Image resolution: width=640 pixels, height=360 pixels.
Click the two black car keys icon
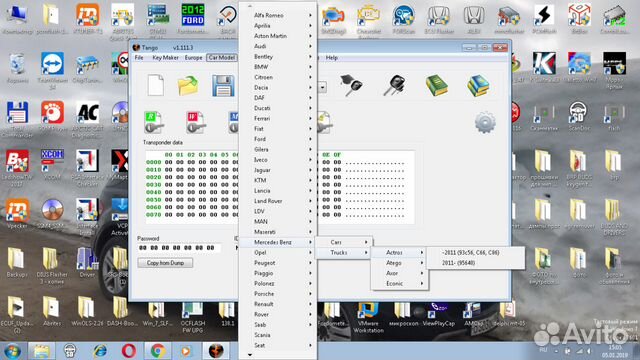point(394,85)
